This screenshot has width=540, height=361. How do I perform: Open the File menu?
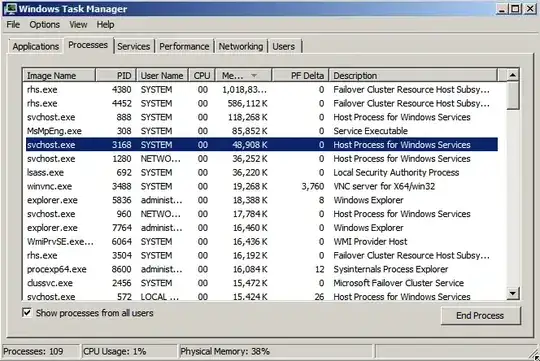13,25
